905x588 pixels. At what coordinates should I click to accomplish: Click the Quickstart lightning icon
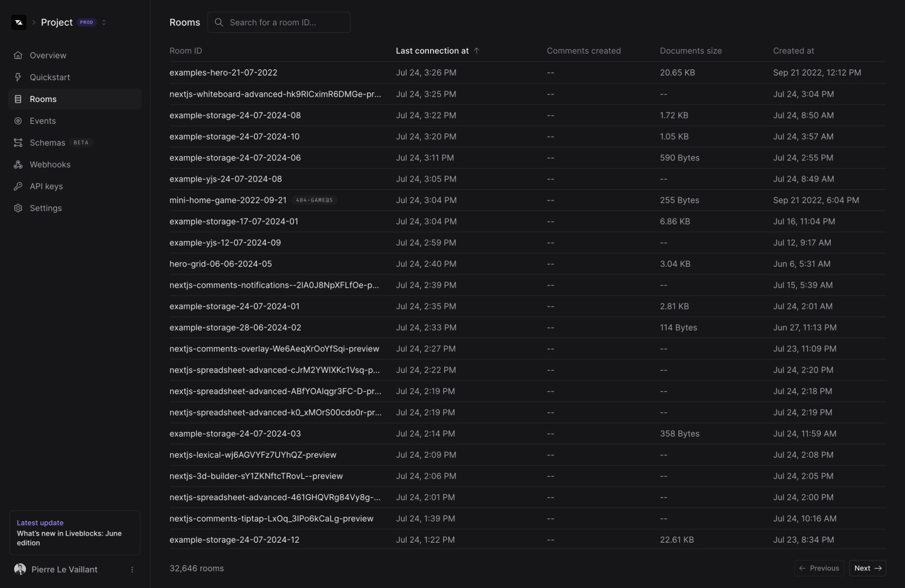coord(18,77)
